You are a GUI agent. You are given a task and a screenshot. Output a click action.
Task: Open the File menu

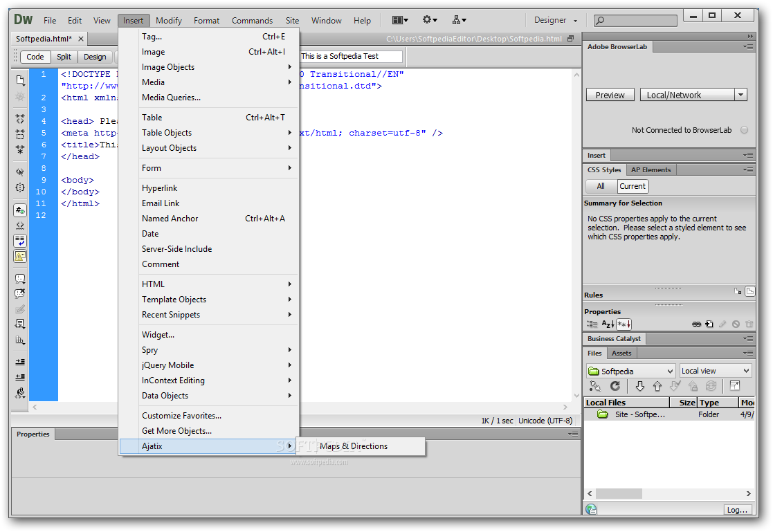coord(50,20)
